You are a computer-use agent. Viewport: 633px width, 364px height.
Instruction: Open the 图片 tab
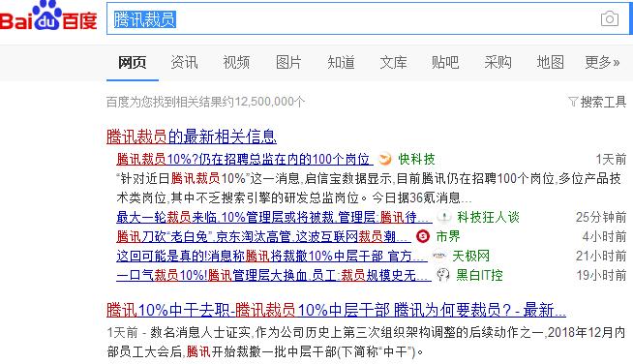tap(288, 63)
